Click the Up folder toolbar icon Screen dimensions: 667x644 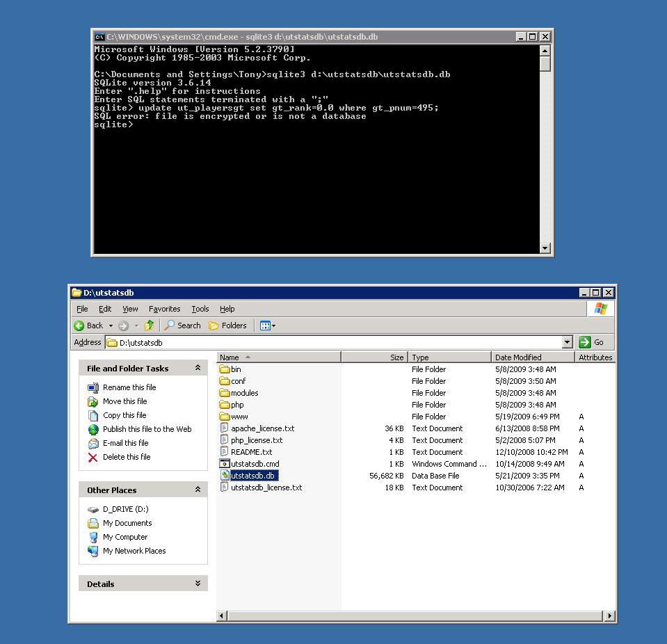pyautogui.click(x=149, y=325)
